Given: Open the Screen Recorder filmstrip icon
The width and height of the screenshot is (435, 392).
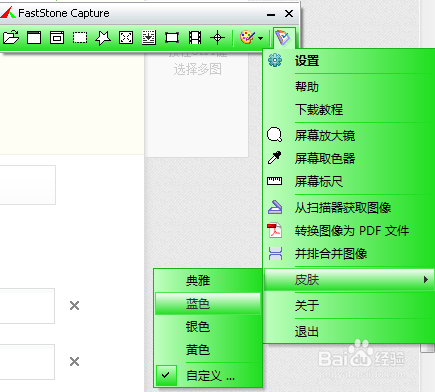Looking at the screenshot, I should [195, 37].
